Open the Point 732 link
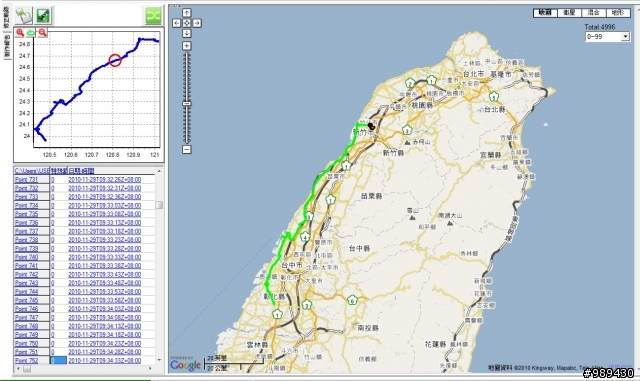The height and width of the screenshot is (381, 640). [26, 188]
